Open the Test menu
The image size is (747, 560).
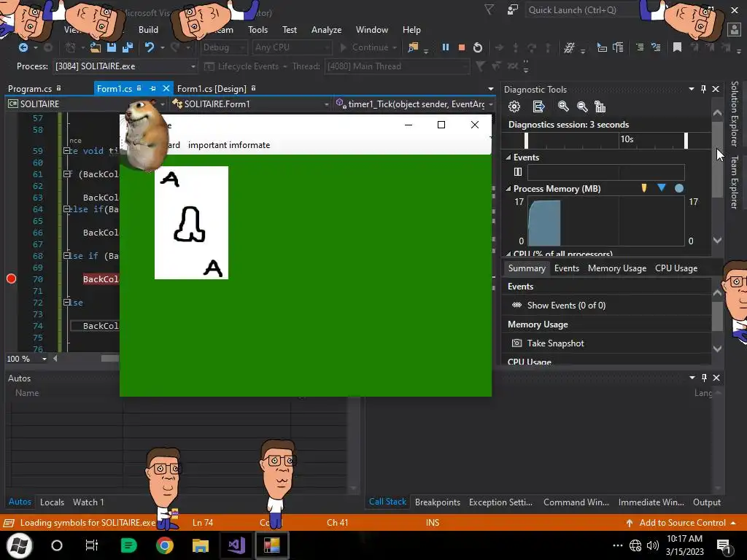289,29
